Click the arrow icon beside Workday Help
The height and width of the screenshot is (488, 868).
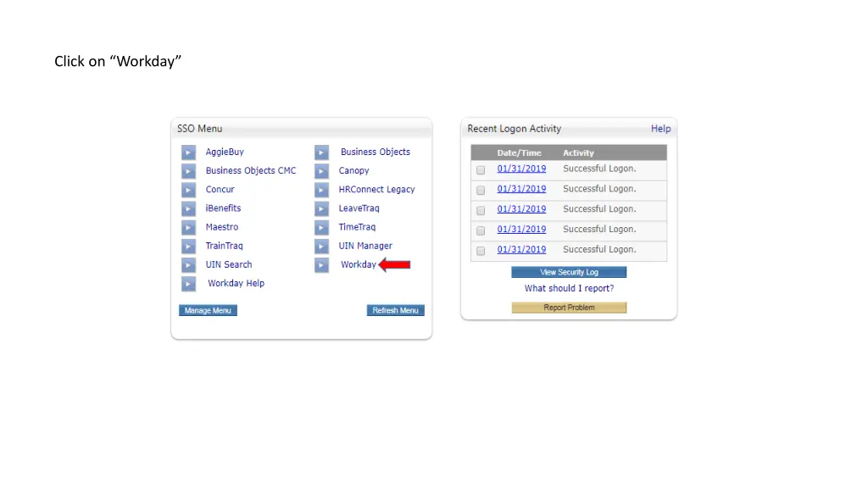(x=188, y=284)
